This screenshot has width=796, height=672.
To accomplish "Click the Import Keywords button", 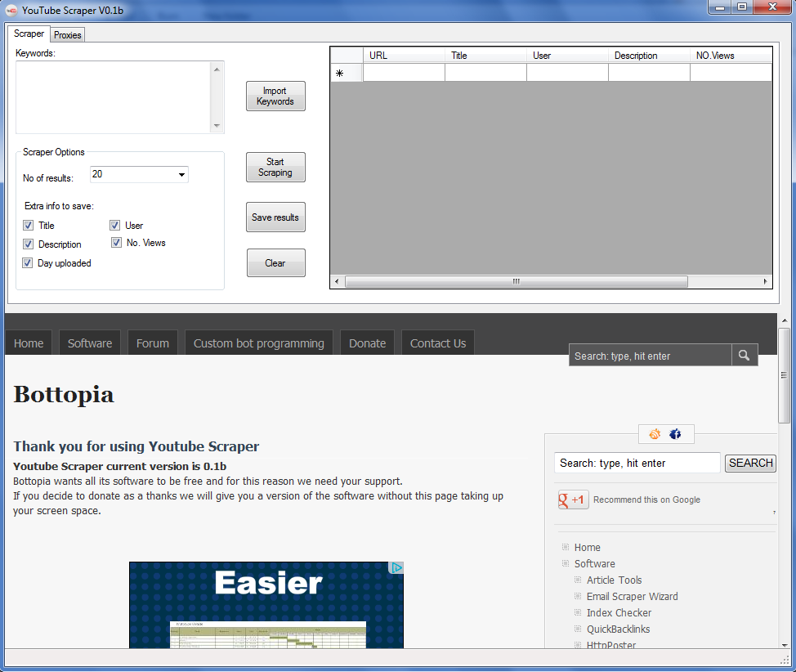I will tap(275, 96).
